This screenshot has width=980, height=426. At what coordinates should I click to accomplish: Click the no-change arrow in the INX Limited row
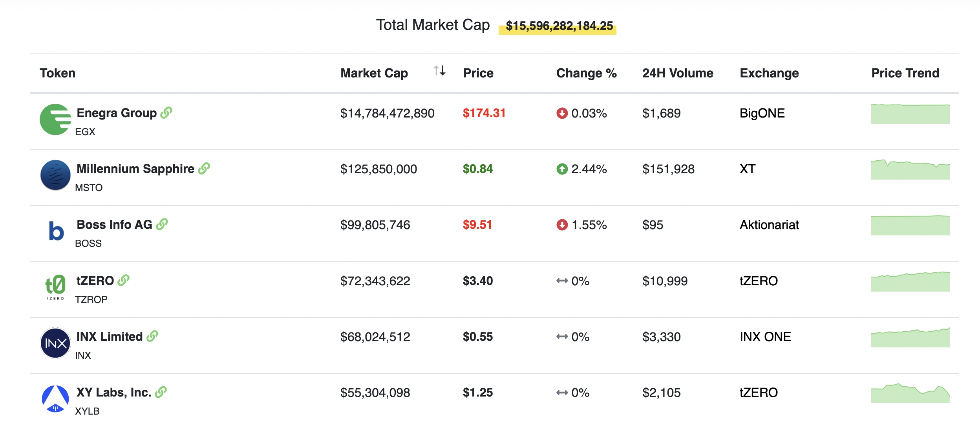pos(562,337)
